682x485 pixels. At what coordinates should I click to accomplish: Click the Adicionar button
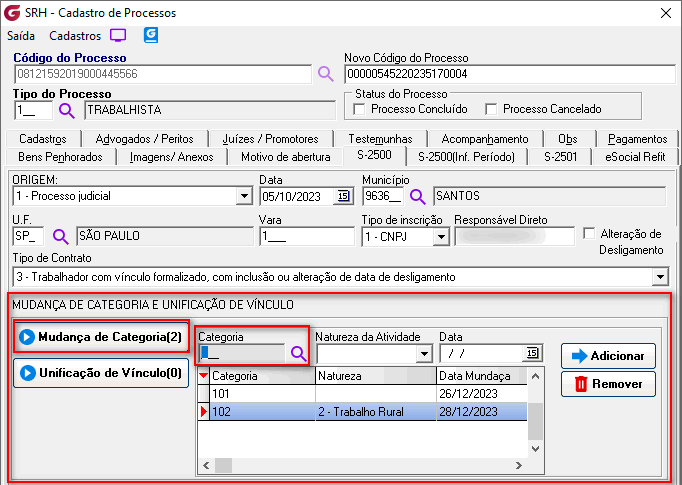(x=608, y=355)
